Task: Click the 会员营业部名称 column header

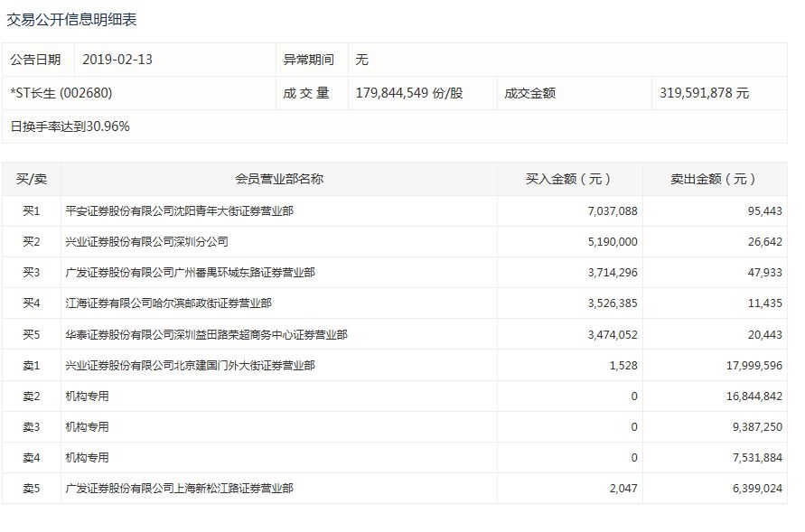Action: pyautogui.click(x=279, y=180)
